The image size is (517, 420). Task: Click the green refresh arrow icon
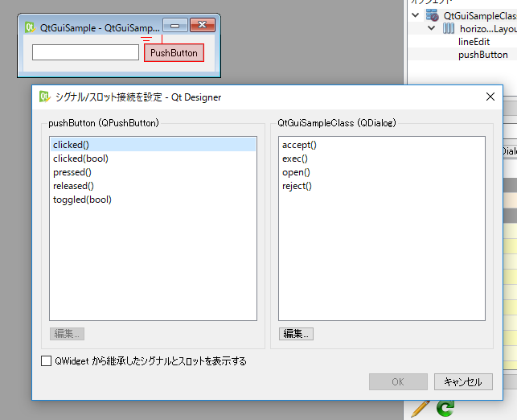click(445, 409)
